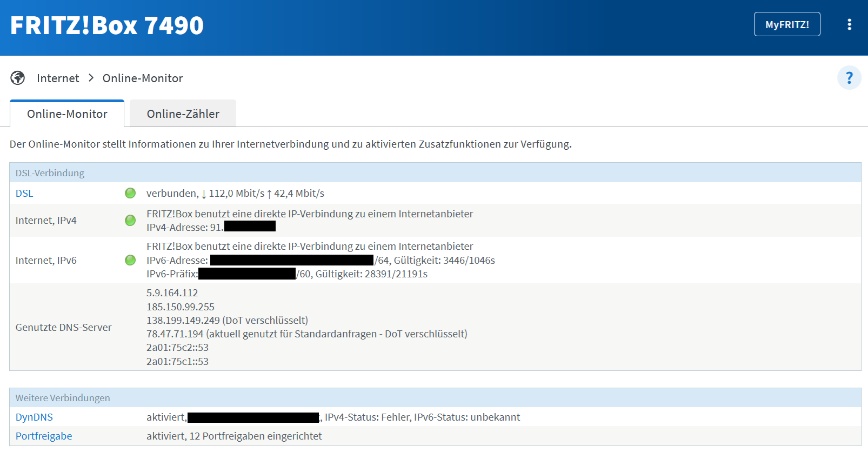Open the DSL link
The width and height of the screenshot is (868, 452).
coord(24,194)
